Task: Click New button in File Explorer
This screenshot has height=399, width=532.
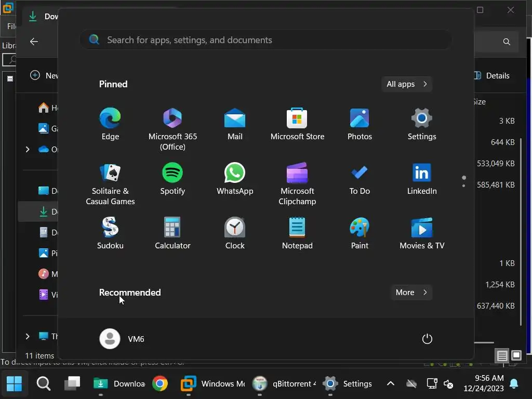Action: [x=44, y=75]
